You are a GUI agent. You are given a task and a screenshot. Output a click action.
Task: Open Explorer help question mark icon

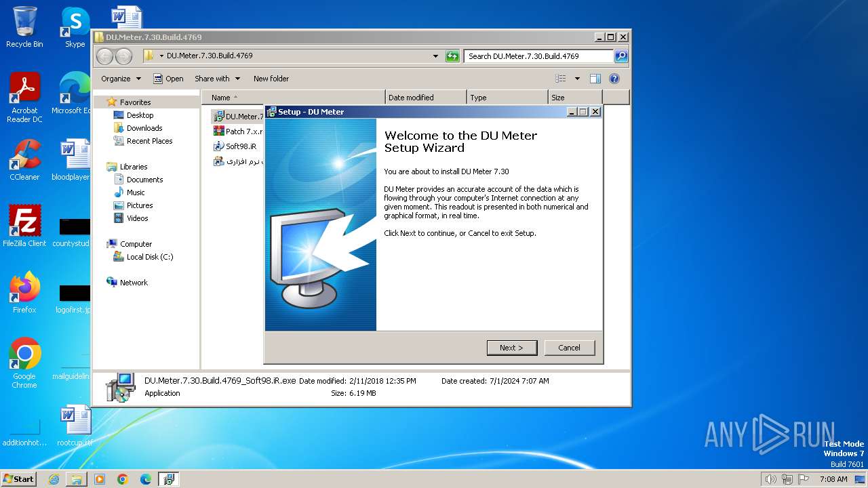point(614,79)
